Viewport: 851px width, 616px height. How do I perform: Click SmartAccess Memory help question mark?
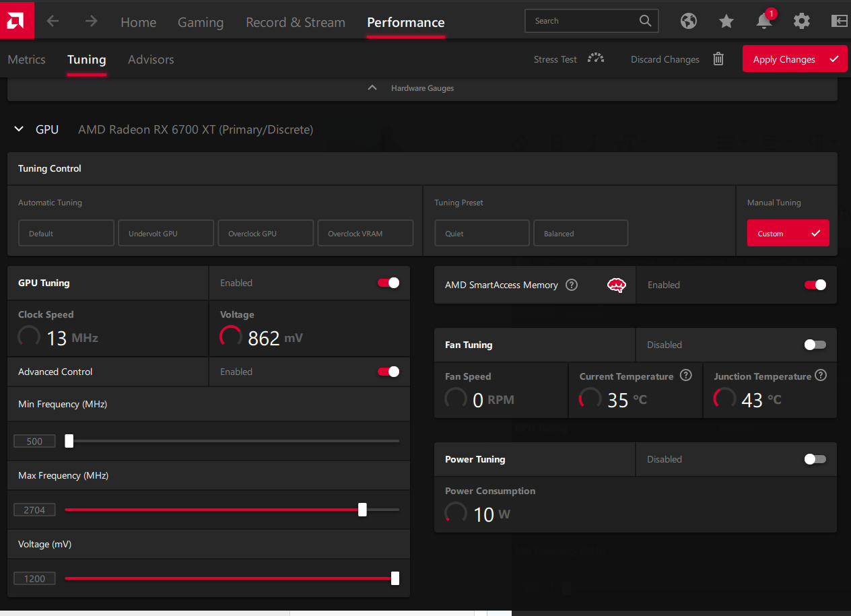click(x=572, y=285)
